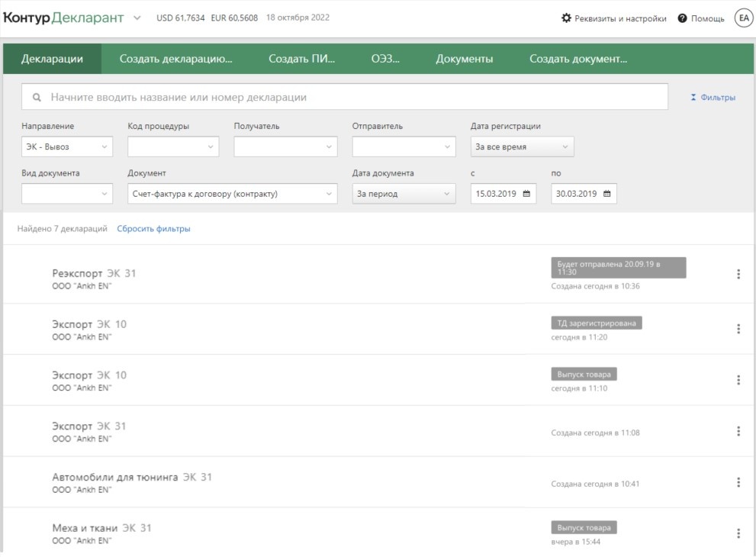Open the Автомобили для тюнинга declaration
Screen dimensions: 756x557
pos(132,477)
